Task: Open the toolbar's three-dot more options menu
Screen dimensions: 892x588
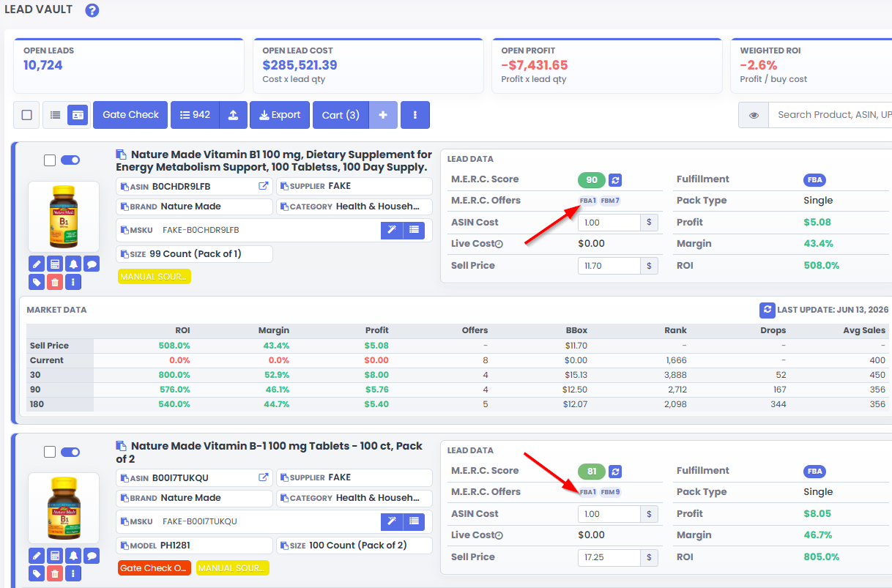Action: click(415, 115)
